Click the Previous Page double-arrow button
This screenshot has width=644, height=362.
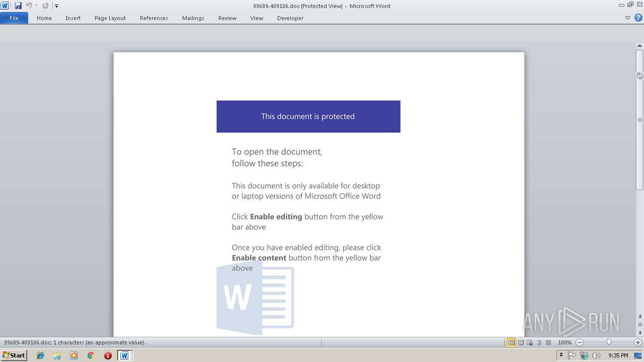640,317
